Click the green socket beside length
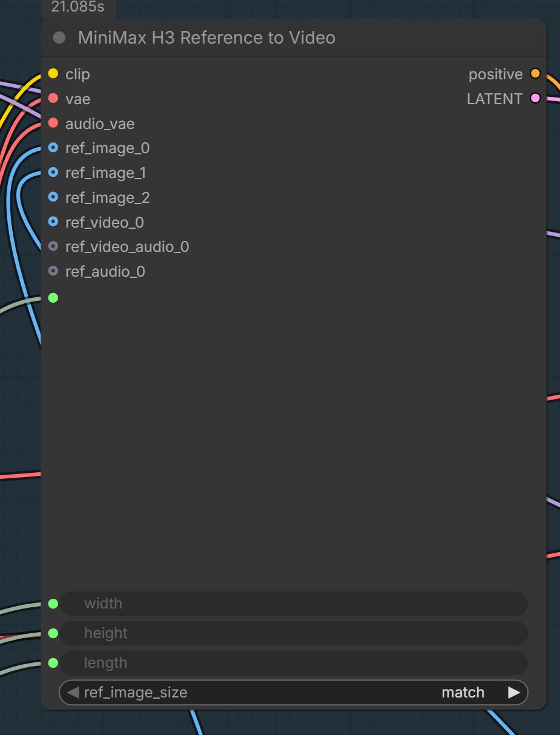The image size is (560, 735). (x=53, y=663)
